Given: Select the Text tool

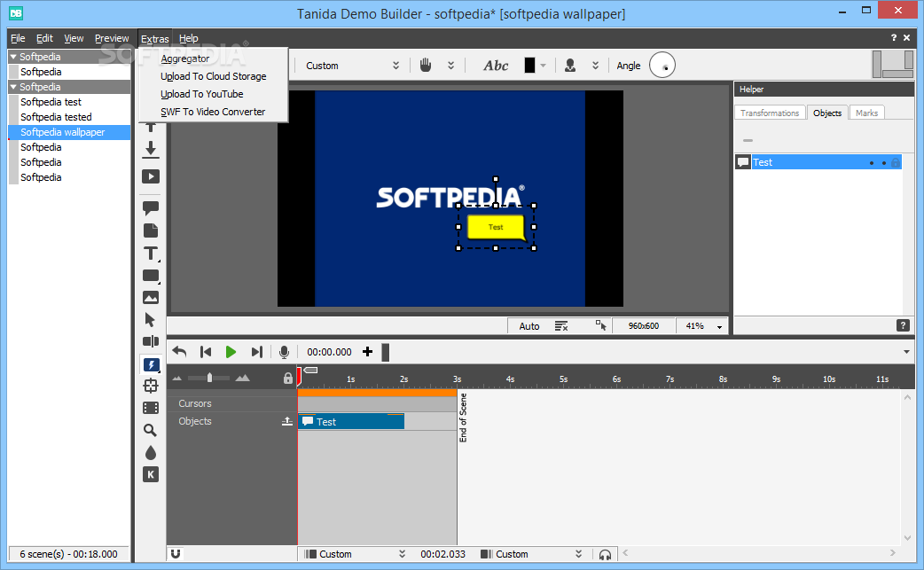Looking at the screenshot, I should [151, 254].
